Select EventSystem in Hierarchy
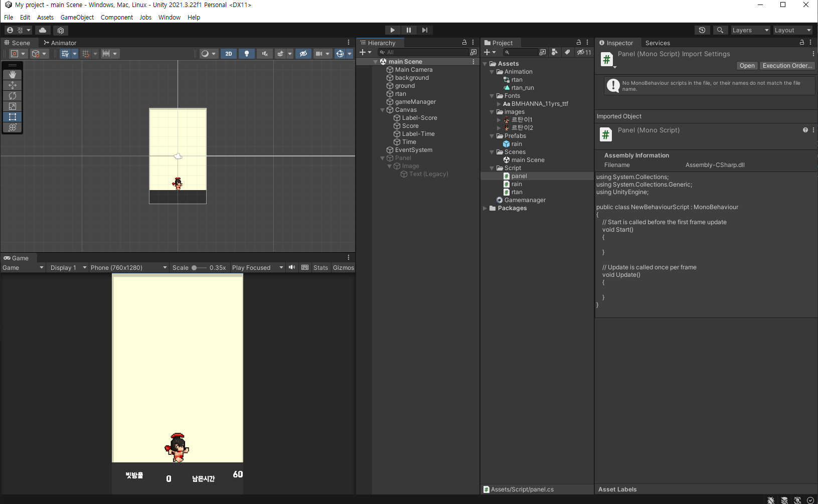 pyautogui.click(x=414, y=150)
